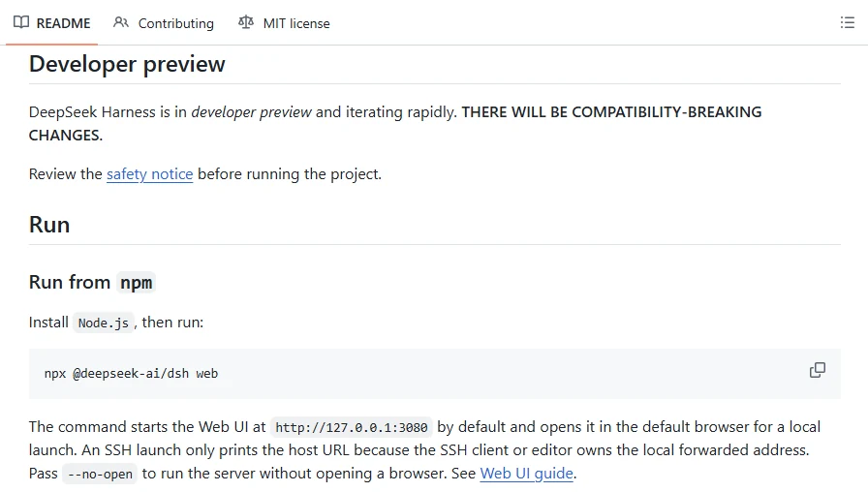868x492 pixels.
Task: Click the bold COMPATIBILITY-BREAKING warning text
Action: (395, 123)
